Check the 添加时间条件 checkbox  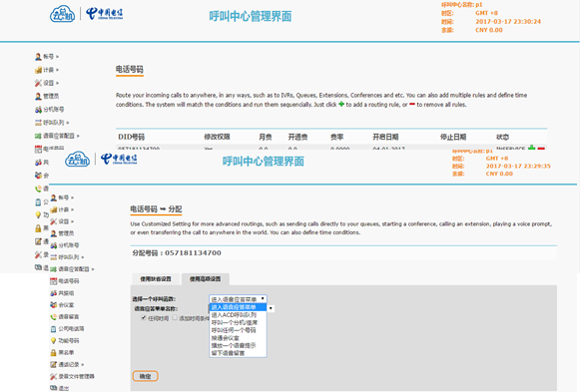tap(175, 318)
